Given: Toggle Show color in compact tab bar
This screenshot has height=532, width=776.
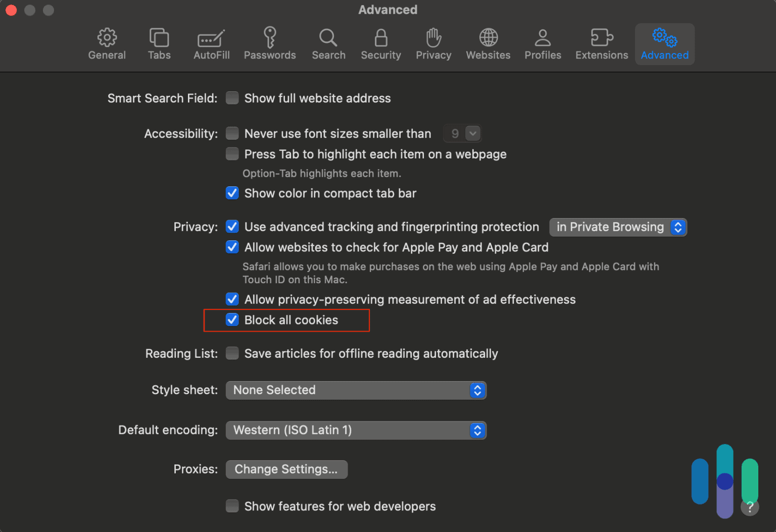Looking at the screenshot, I should point(232,193).
